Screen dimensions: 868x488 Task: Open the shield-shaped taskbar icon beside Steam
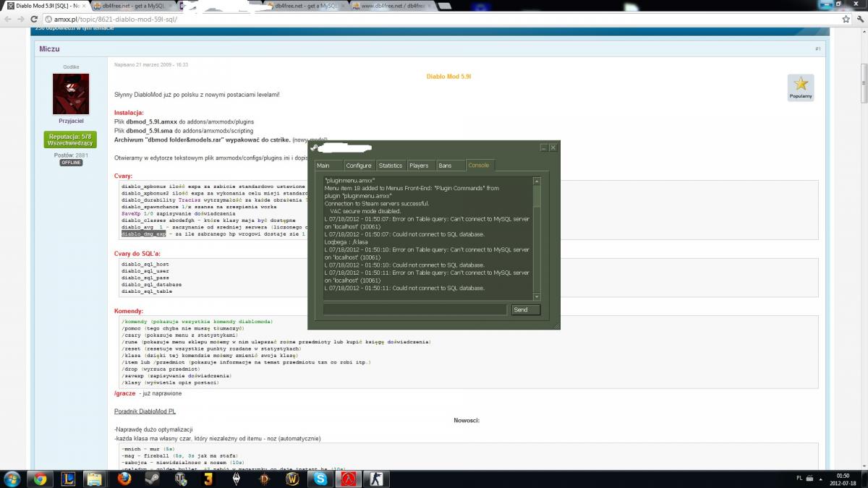(x=180, y=479)
